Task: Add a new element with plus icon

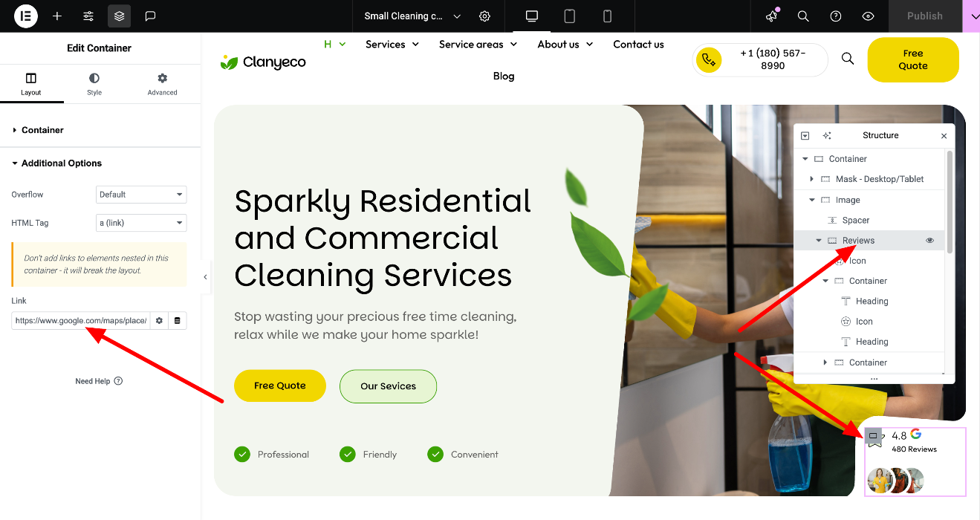Action: (x=57, y=16)
